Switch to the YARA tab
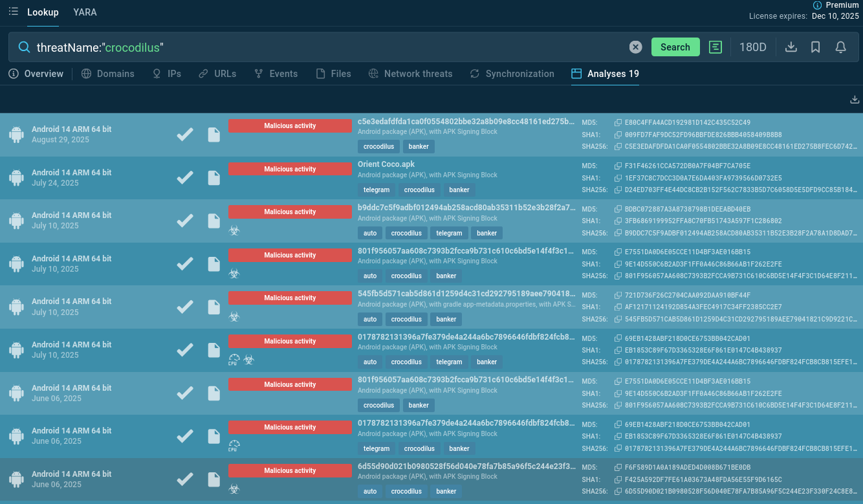 (x=85, y=12)
